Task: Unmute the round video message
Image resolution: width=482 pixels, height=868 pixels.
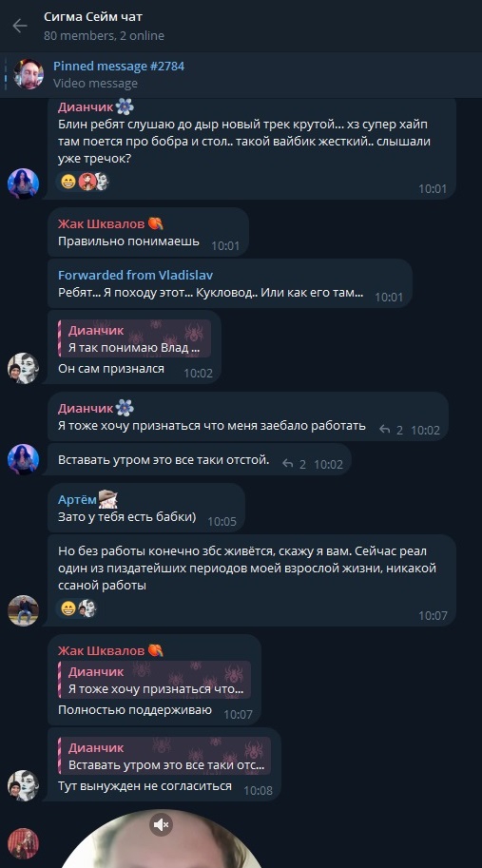Action: click(161, 825)
